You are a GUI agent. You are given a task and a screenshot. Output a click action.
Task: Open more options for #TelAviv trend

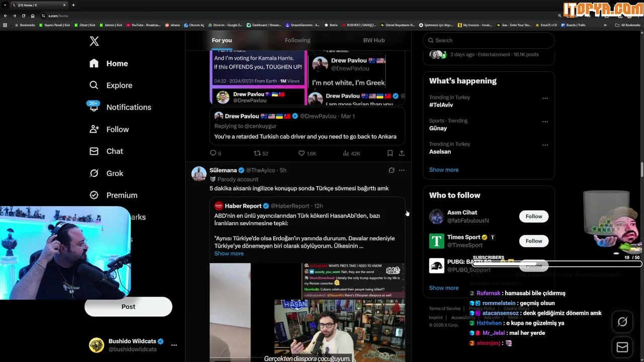click(545, 99)
